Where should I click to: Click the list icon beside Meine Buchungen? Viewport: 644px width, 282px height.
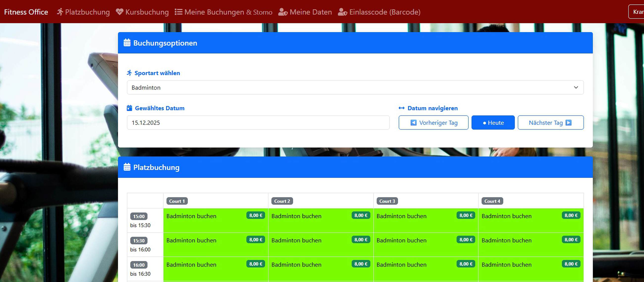tap(178, 12)
